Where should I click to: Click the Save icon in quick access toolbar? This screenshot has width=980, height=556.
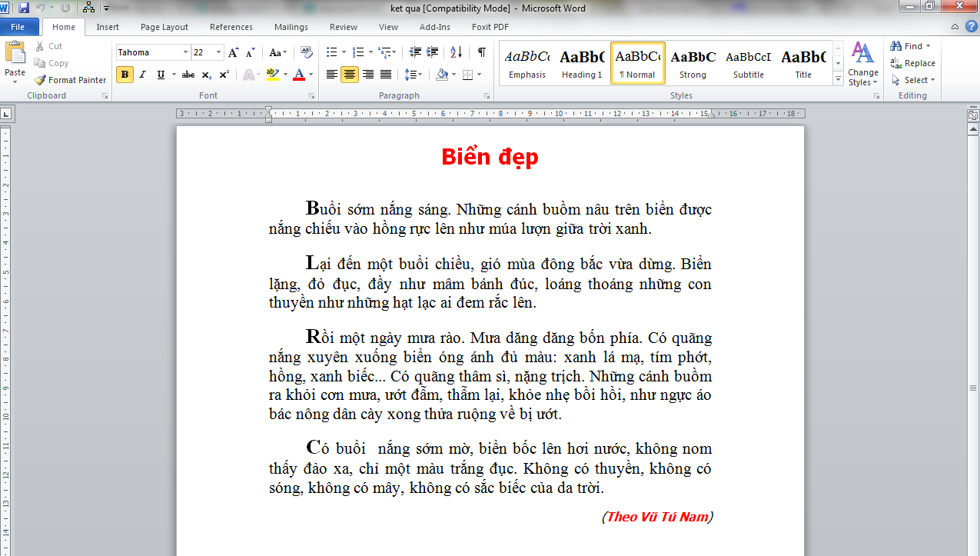24,8
